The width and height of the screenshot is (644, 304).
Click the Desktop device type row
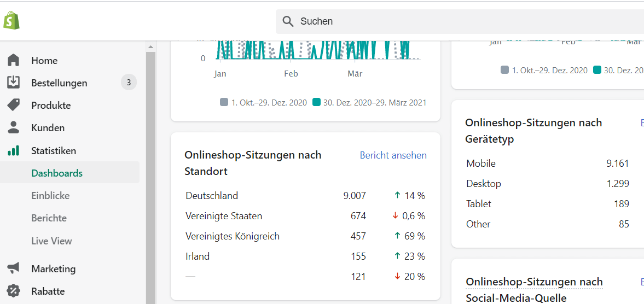click(548, 183)
